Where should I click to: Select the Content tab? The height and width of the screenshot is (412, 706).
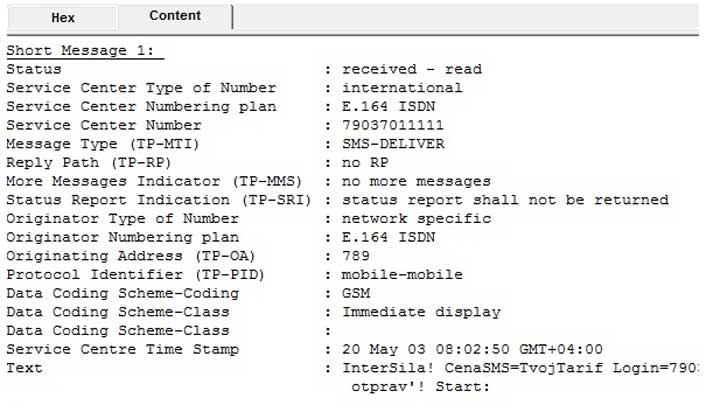coord(175,16)
